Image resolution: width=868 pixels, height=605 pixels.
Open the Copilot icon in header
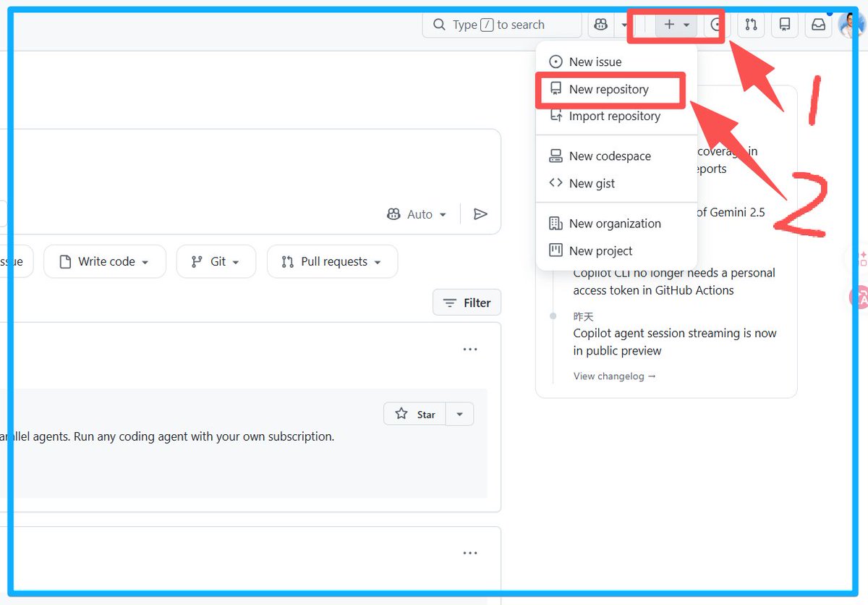point(600,25)
